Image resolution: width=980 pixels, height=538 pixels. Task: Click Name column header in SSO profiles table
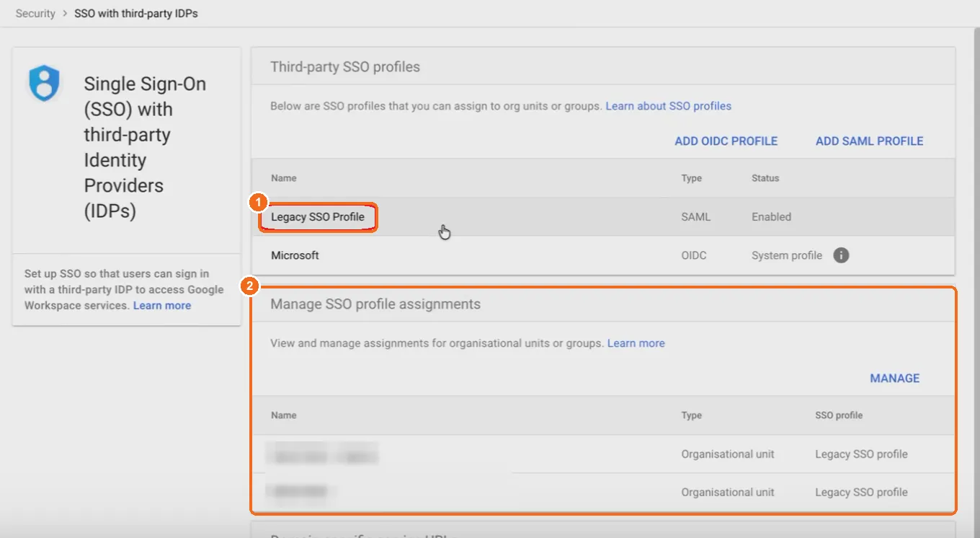[283, 178]
